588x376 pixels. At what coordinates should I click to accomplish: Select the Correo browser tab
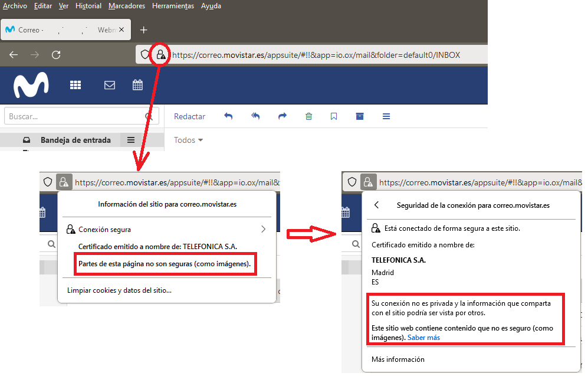[x=59, y=29]
